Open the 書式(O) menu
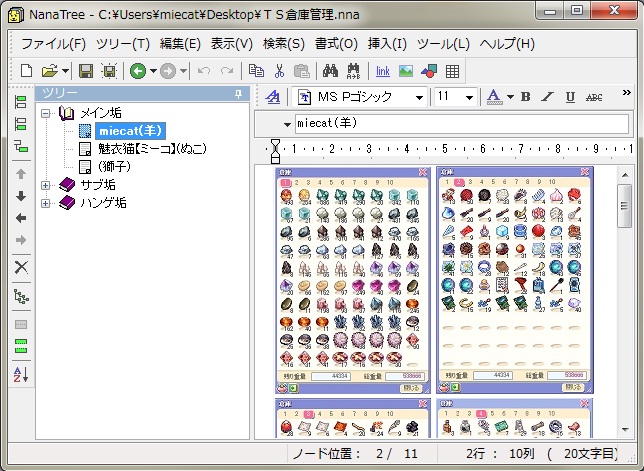Image resolution: width=644 pixels, height=471 pixels. [x=336, y=44]
